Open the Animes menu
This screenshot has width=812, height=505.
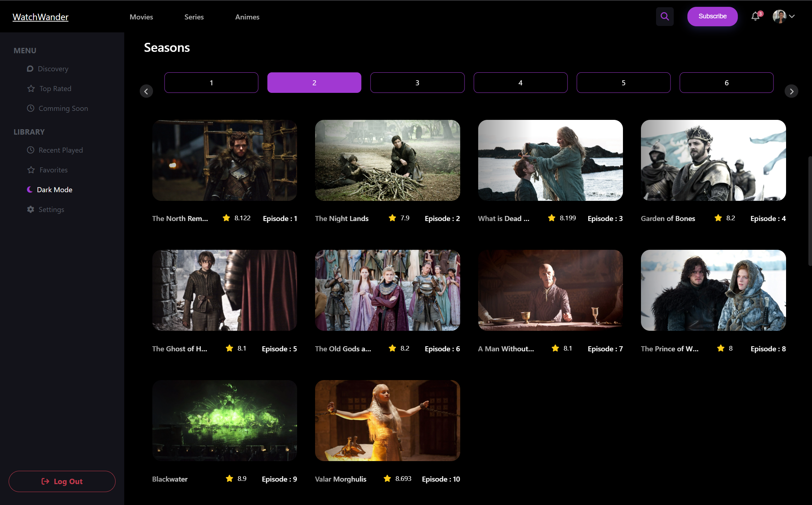247,17
